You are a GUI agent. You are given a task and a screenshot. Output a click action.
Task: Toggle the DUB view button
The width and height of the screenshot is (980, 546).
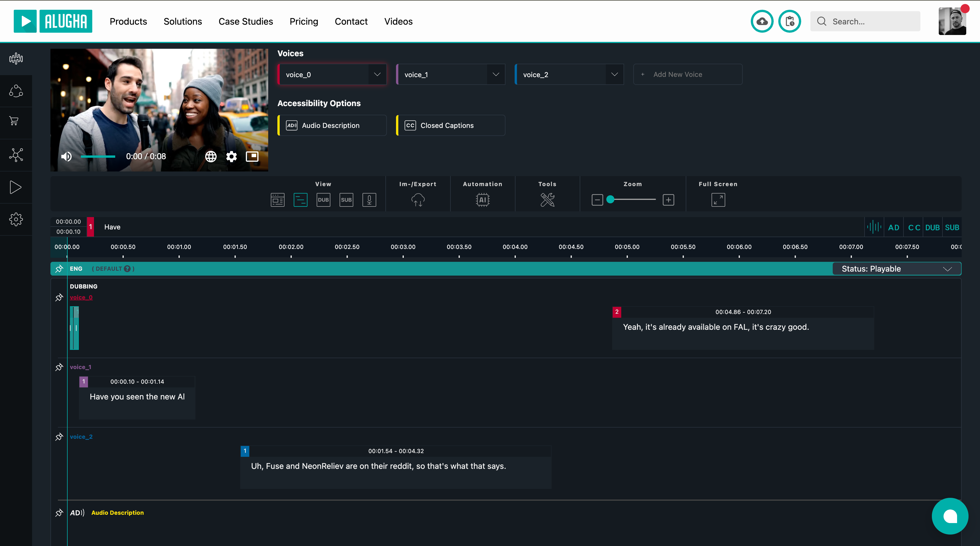point(323,200)
